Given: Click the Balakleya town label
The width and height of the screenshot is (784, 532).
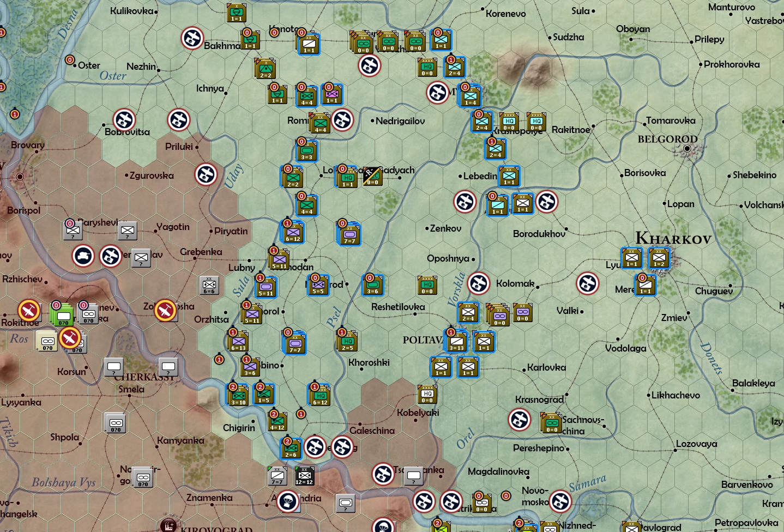Looking at the screenshot, I should [x=753, y=383].
